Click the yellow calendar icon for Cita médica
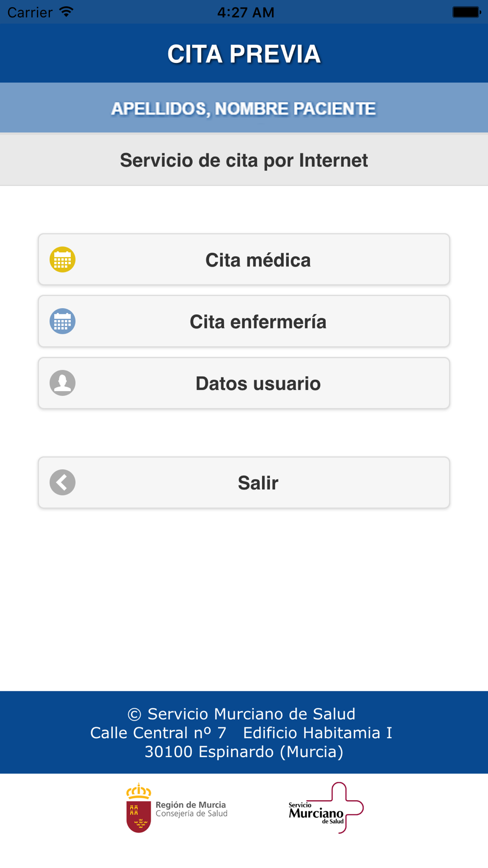The height and width of the screenshot is (868, 488). coord(62,259)
